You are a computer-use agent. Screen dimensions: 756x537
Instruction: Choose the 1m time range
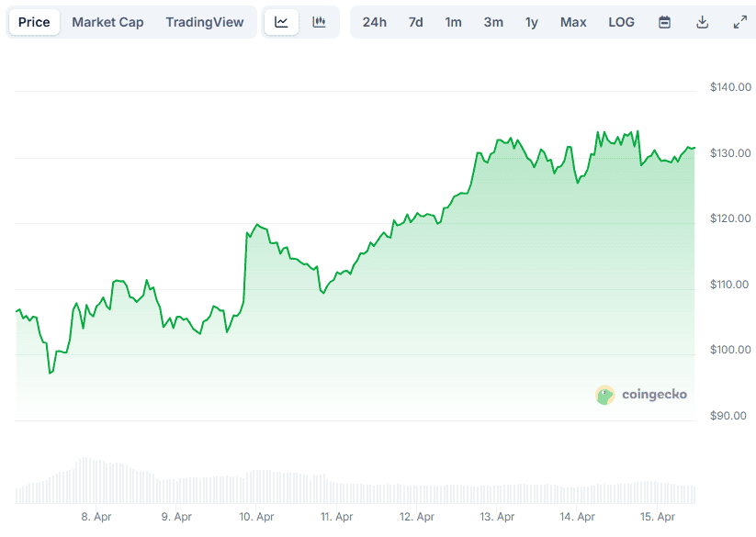point(454,22)
